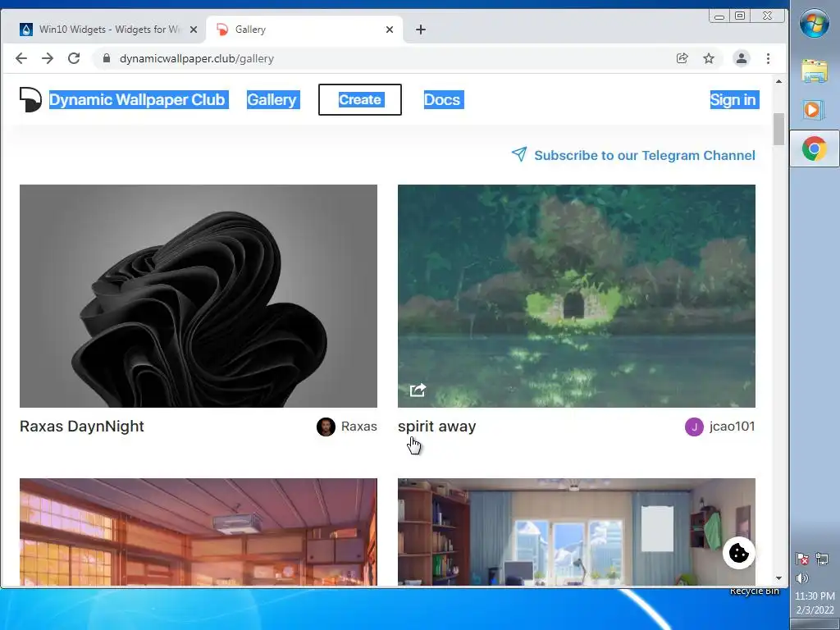Viewport: 840px width, 630px height.
Task: Click the Chrome taskbar icon
Action: click(815, 148)
